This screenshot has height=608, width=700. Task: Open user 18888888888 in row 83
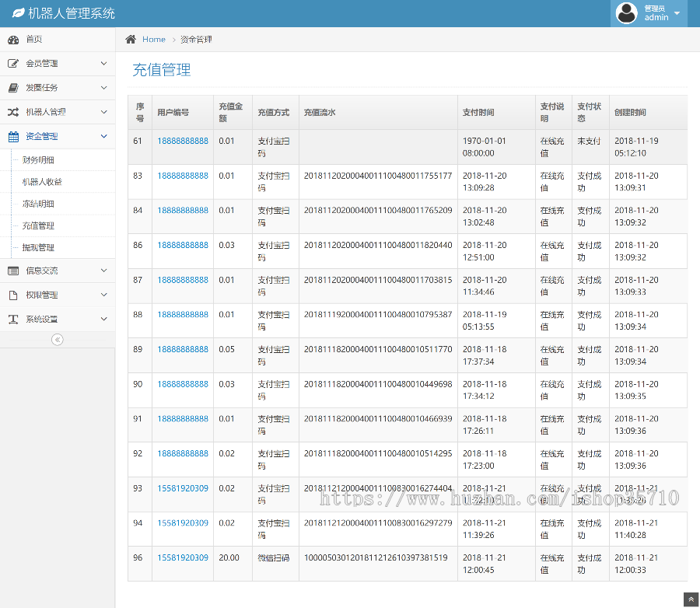point(183,176)
